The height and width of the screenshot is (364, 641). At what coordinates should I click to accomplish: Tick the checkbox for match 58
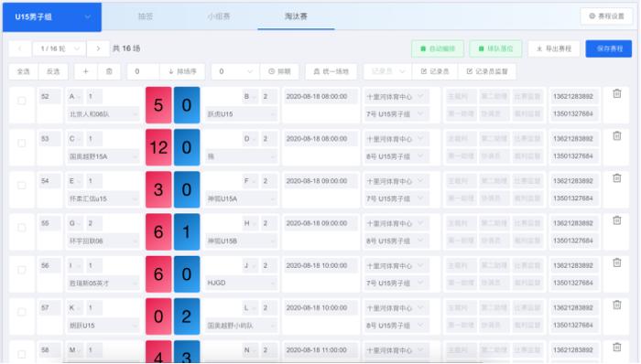(22, 354)
